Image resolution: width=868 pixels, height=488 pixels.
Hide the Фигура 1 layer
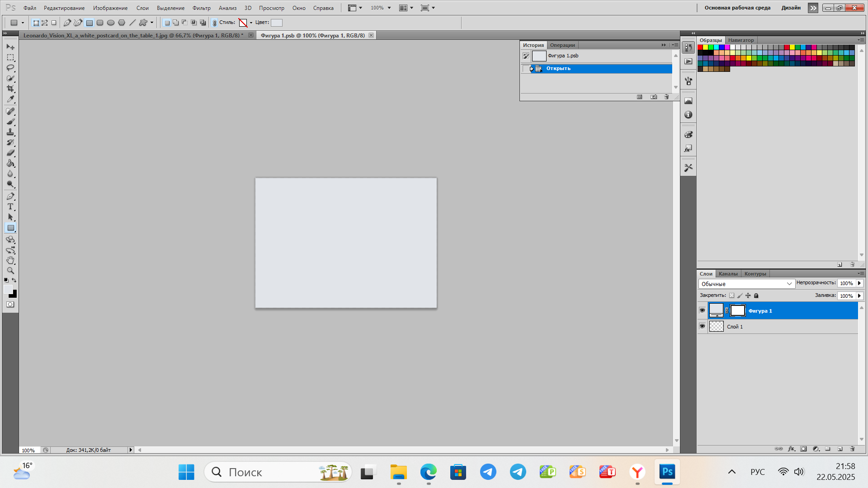pos(702,310)
